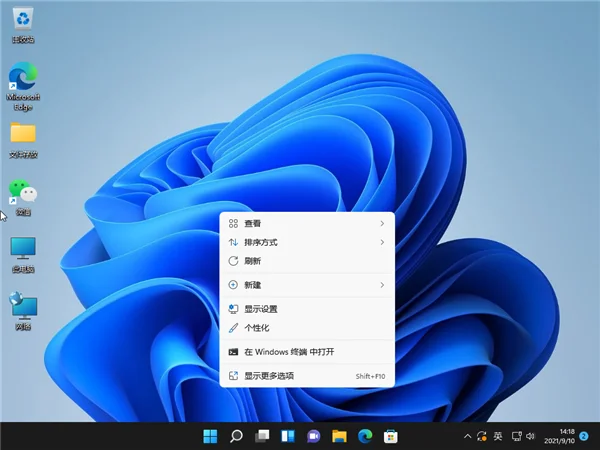Open clock showing 14:18 date
The image size is (600, 450).
pyautogui.click(x=559, y=436)
